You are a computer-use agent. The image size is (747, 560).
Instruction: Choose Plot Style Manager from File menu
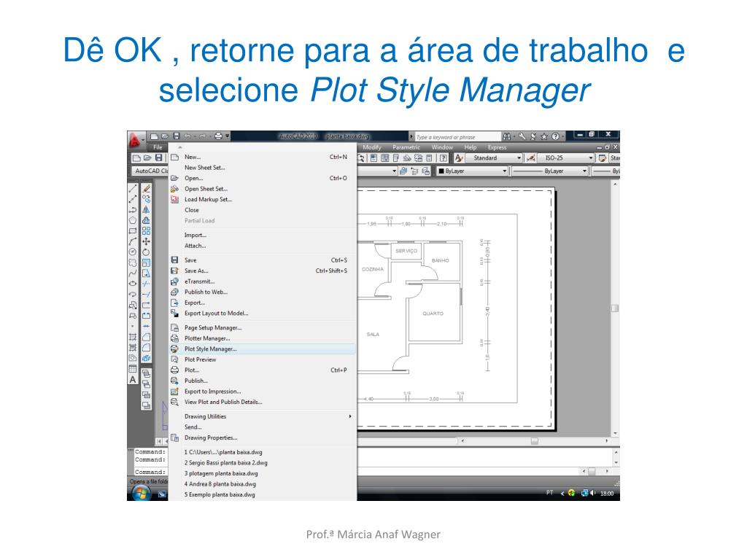(x=263, y=349)
